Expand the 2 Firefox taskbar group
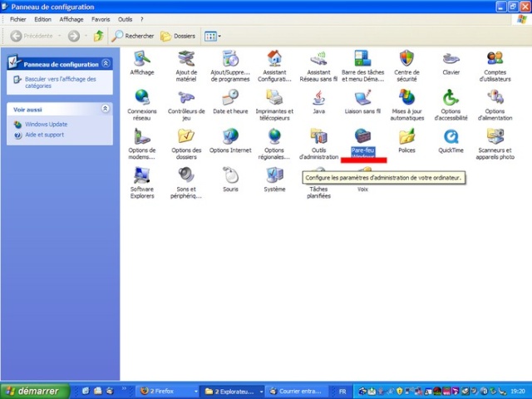532x399 pixels. (x=196, y=392)
